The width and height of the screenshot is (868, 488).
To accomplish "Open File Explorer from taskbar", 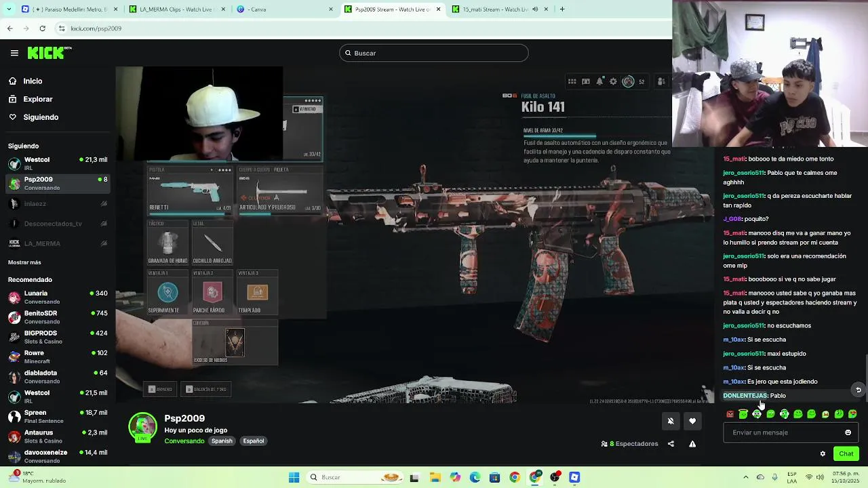I will coord(435,477).
